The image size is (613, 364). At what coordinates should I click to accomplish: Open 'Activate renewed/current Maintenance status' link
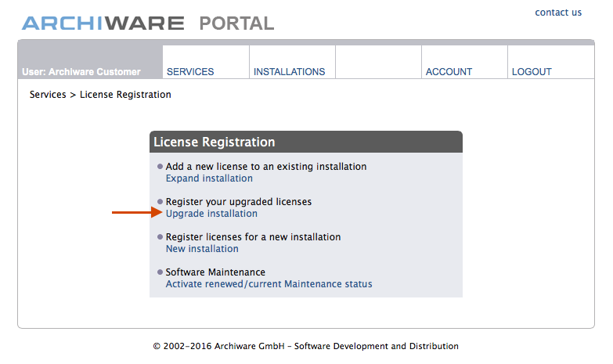click(269, 284)
